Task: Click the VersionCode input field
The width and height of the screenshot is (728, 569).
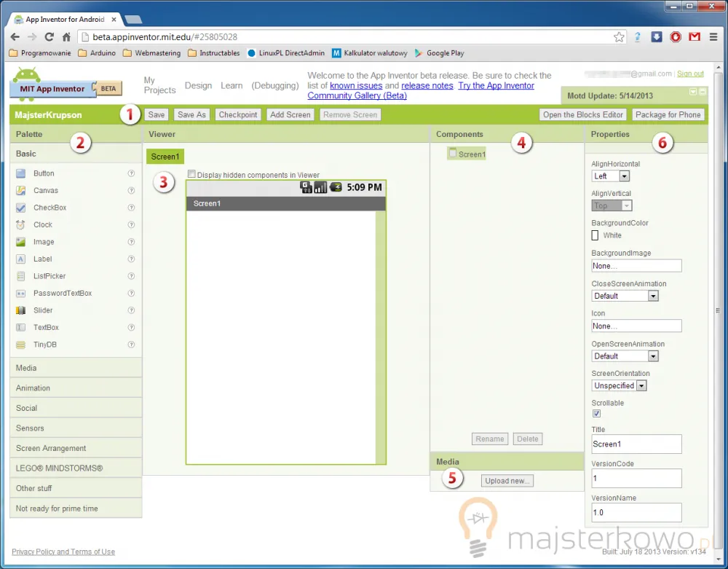Action: (x=636, y=479)
